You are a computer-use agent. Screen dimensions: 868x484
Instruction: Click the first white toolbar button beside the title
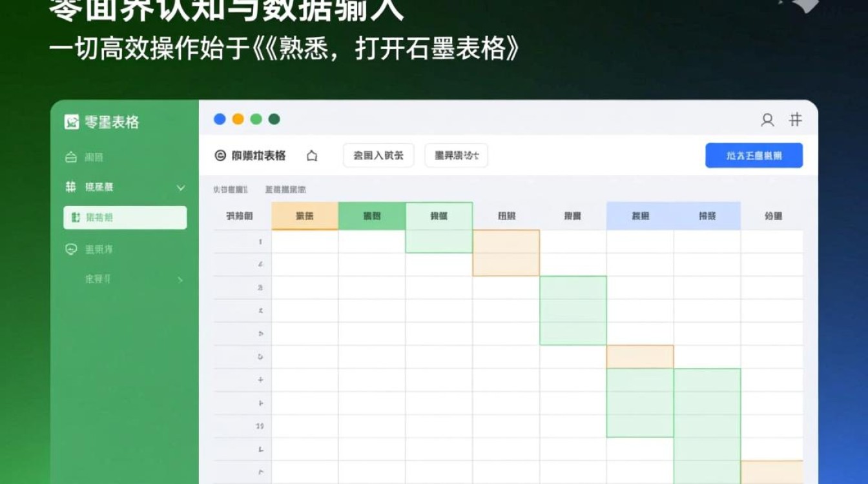point(378,155)
